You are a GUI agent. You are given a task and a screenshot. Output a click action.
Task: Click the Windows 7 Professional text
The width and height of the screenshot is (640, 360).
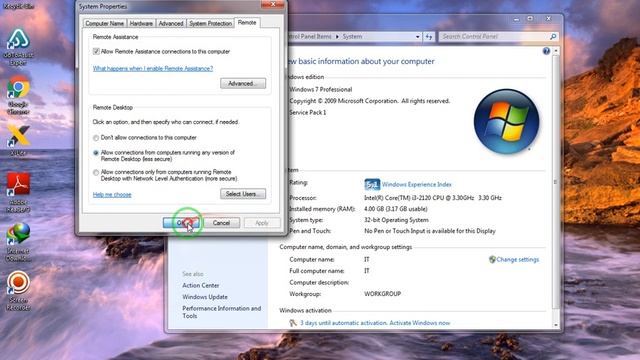[320, 89]
